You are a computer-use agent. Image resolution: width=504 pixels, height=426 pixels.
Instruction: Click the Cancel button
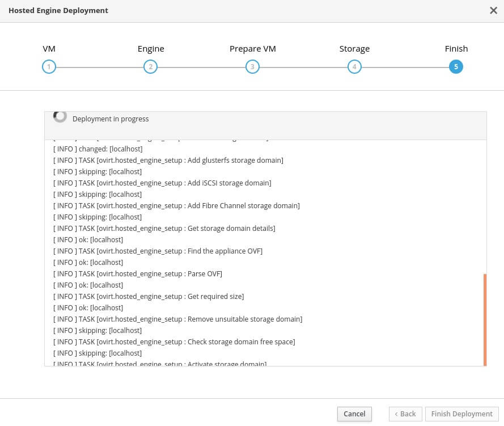pyautogui.click(x=354, y=414)
